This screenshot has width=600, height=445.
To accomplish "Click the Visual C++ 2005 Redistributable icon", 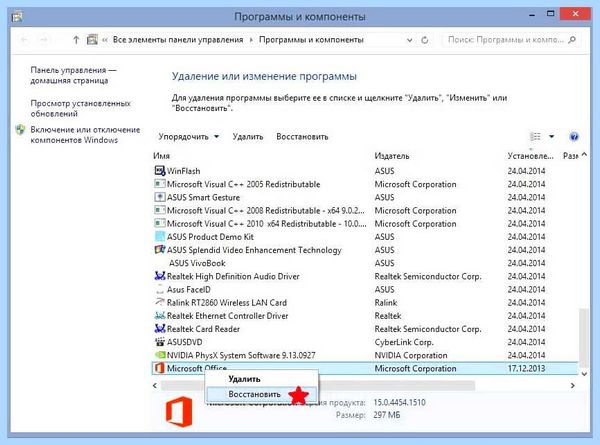I will 160,184.
